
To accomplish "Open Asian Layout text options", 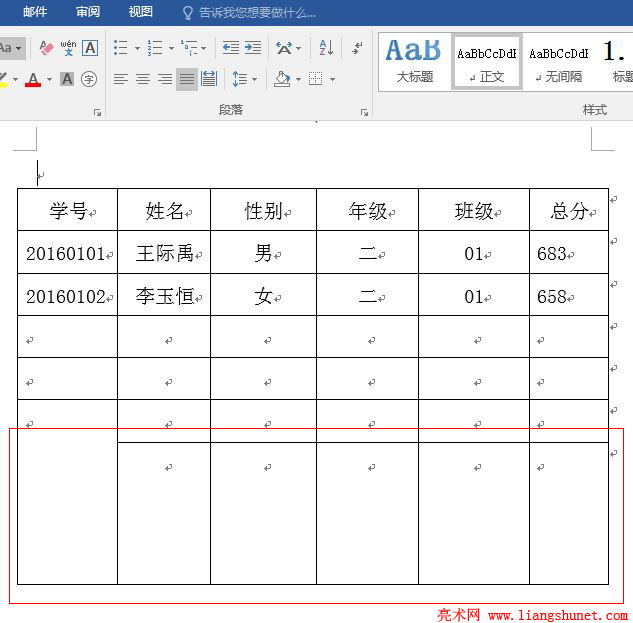I will pyautogui.click(x=284, y=48).
